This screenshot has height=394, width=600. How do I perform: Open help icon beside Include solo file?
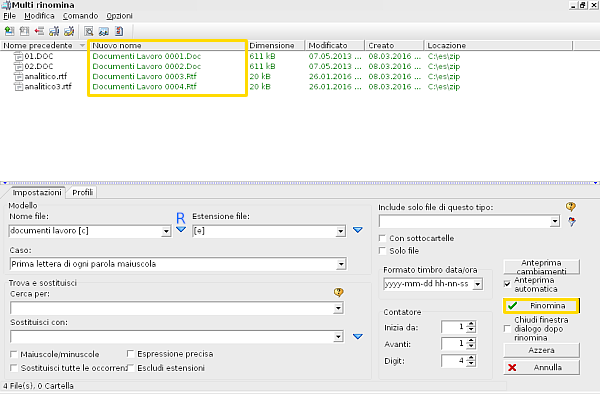click(x=571, y=207)
